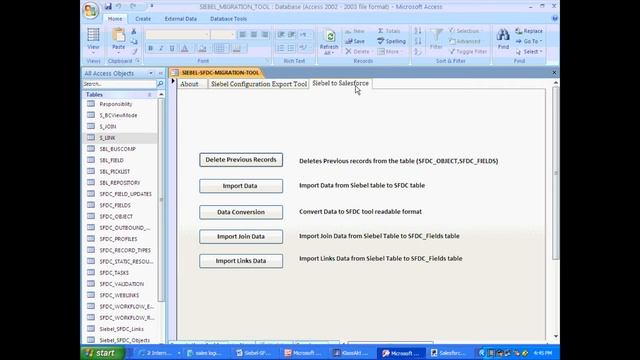Open the font color control
Image resolution: width=640 pixels, height=360 pixels.
tap(184, 48)
